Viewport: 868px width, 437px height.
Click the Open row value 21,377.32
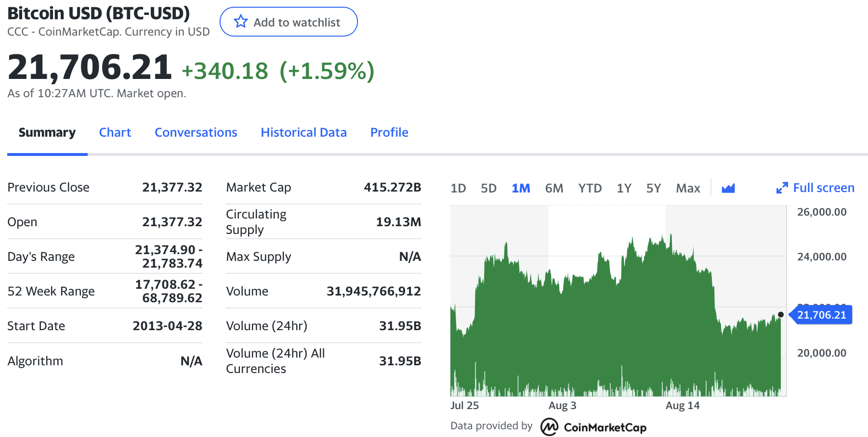click(x=172, y=222)
